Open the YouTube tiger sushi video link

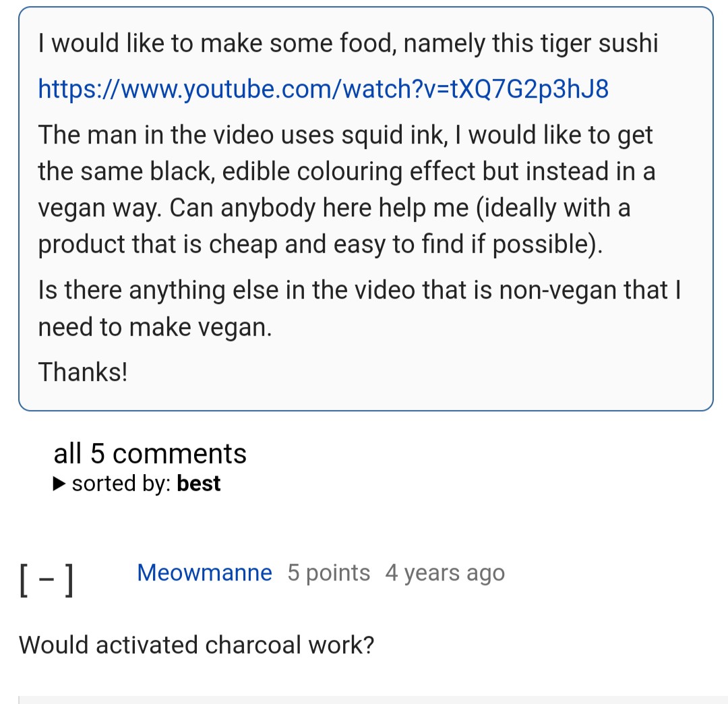(324, 88)
